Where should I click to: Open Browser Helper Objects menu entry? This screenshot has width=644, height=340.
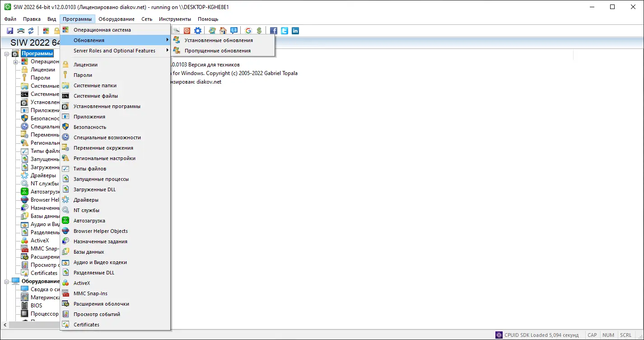115,231
